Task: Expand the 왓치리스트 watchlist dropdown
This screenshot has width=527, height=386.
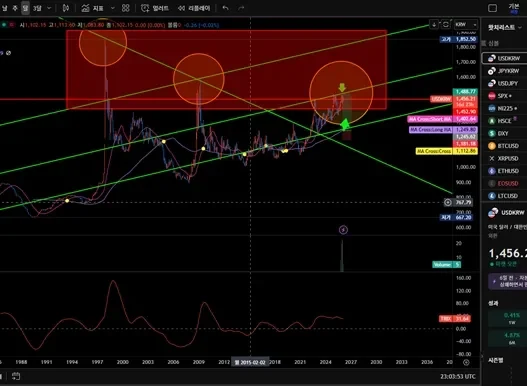Action: tap(521, 27)
